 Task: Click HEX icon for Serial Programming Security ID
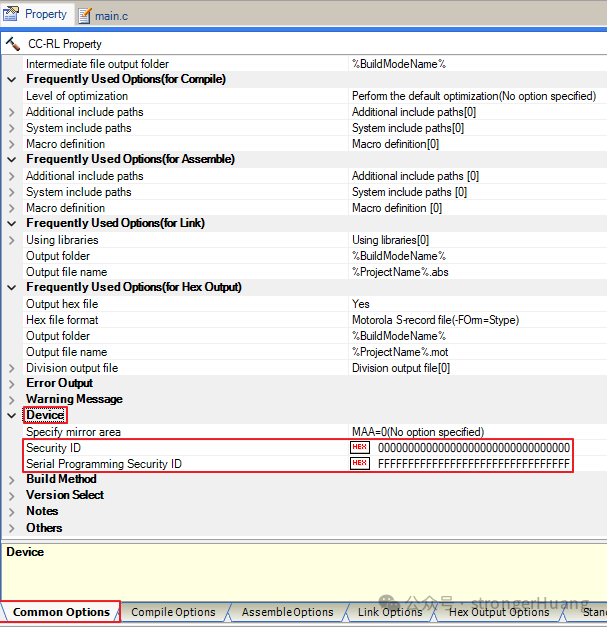click(359, 463)
